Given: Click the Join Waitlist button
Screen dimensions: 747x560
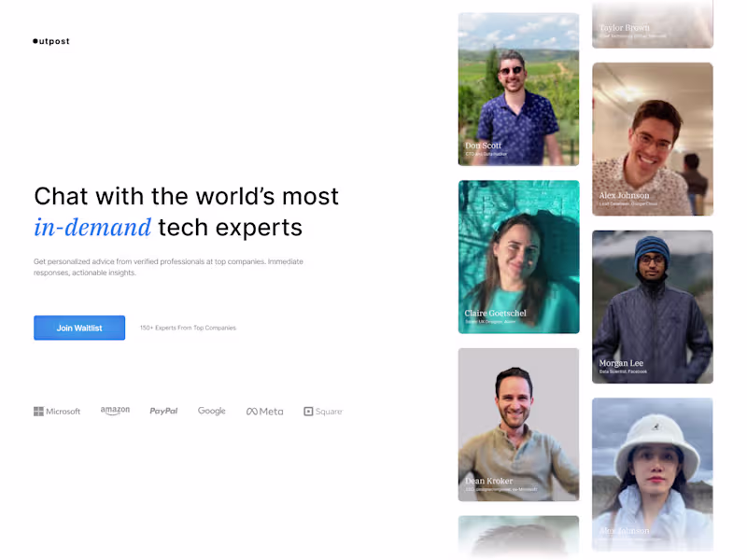Looking at the screenshot, I should 79,328.
